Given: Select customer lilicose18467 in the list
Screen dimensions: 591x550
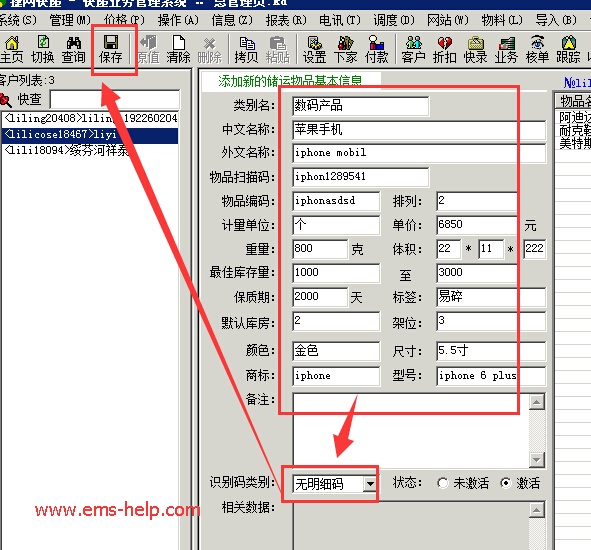Looking at the screenshot, I should [x=90, y=135].
